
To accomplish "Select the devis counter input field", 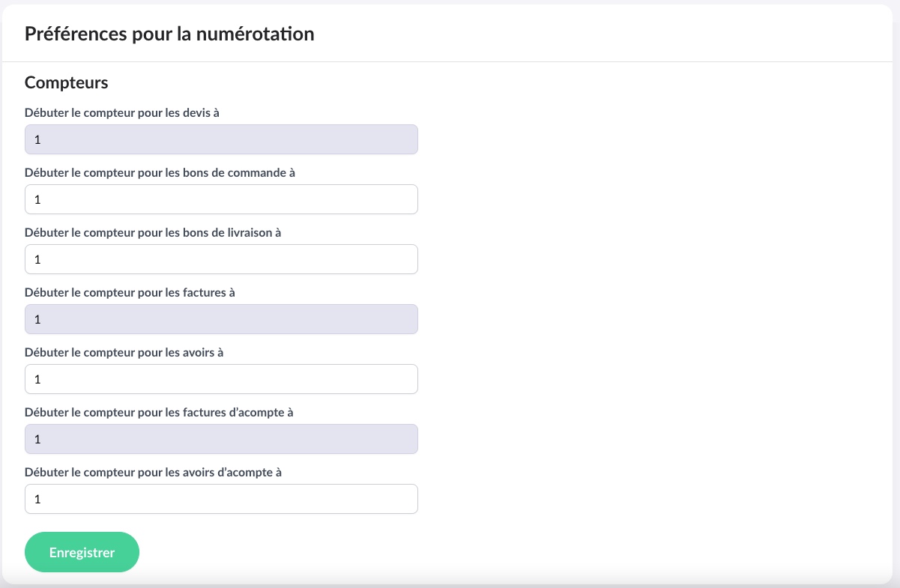I will (x=221, y=139).
